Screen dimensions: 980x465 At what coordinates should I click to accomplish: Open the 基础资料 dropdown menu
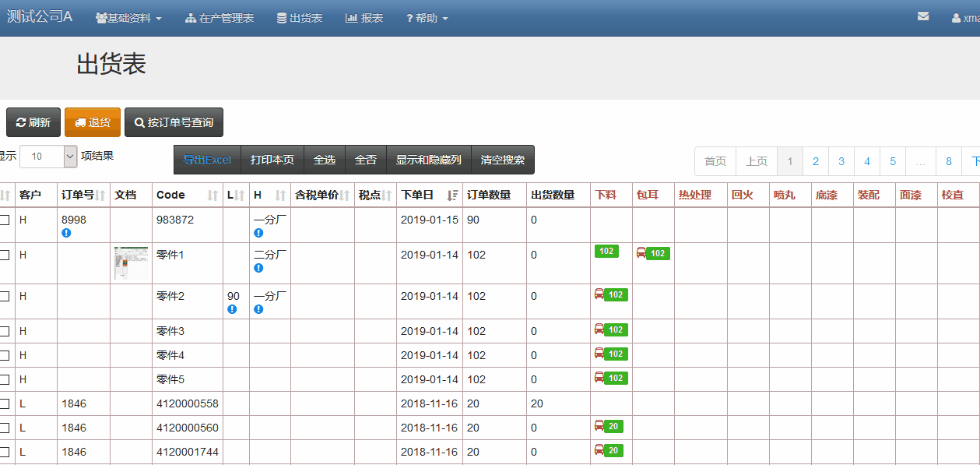click(x=128, y=18)
